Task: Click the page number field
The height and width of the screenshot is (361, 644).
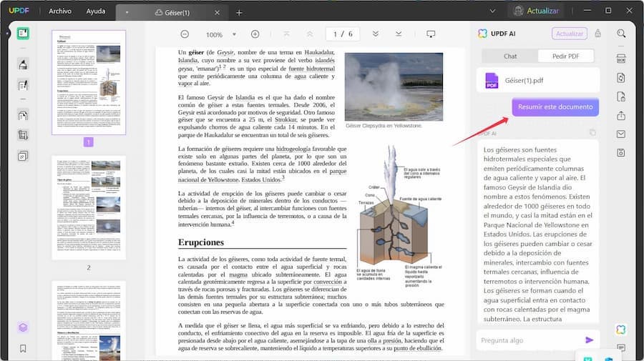Action: (343, 34)
